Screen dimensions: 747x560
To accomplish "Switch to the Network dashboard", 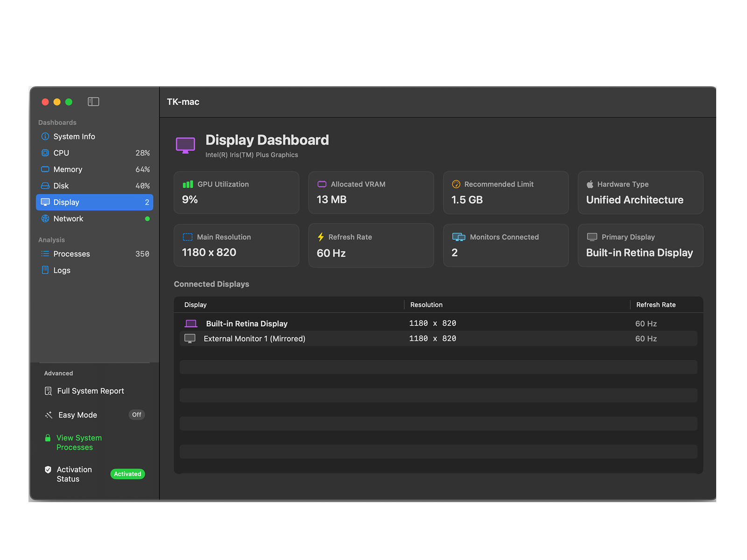I will [95, 218].
